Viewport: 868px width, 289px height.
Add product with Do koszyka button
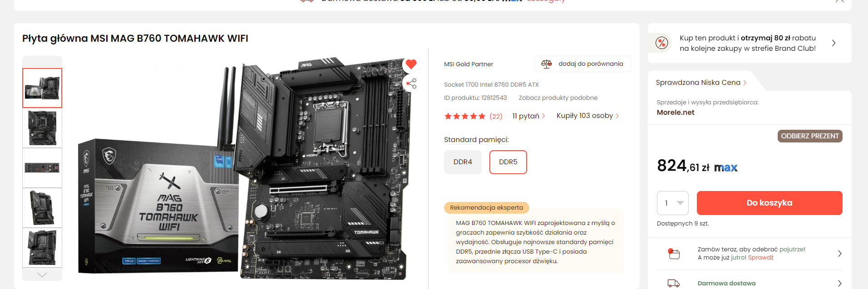pos(769,203)
